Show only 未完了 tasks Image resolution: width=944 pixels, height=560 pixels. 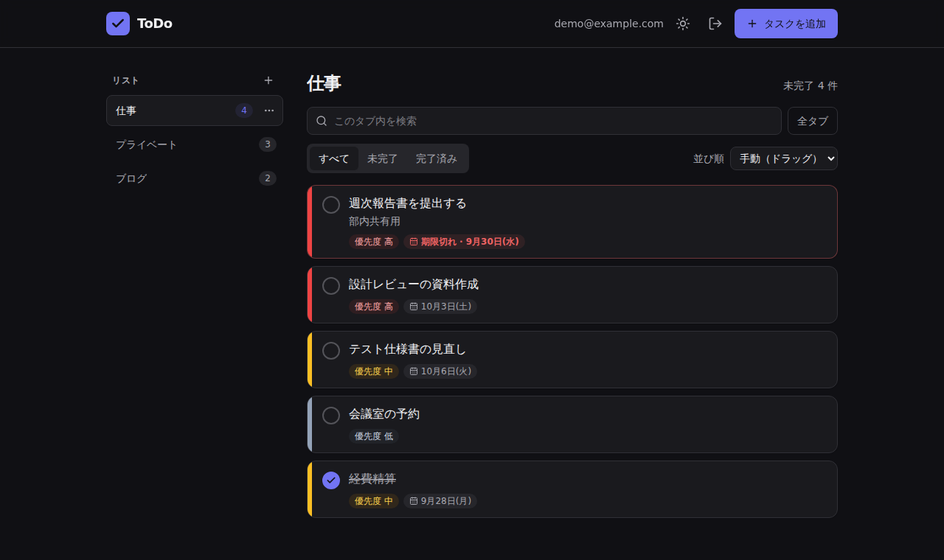click(383, 158)
